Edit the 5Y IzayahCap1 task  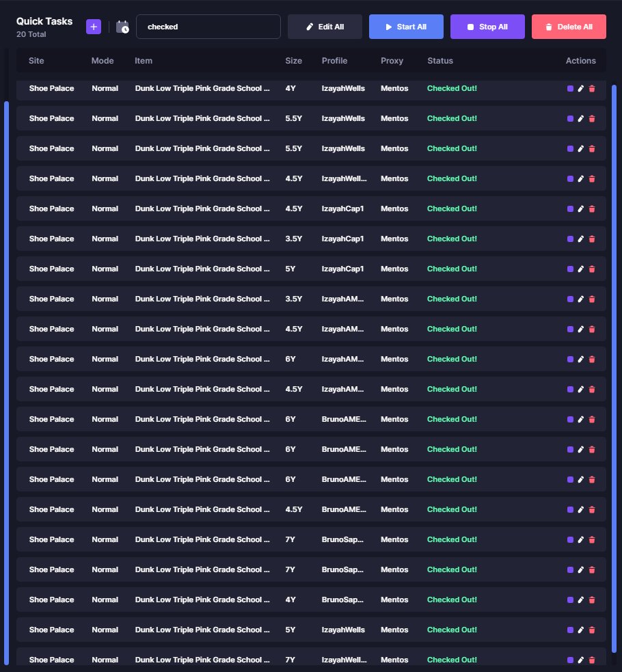pyautogui.click(x=581, y=269)
